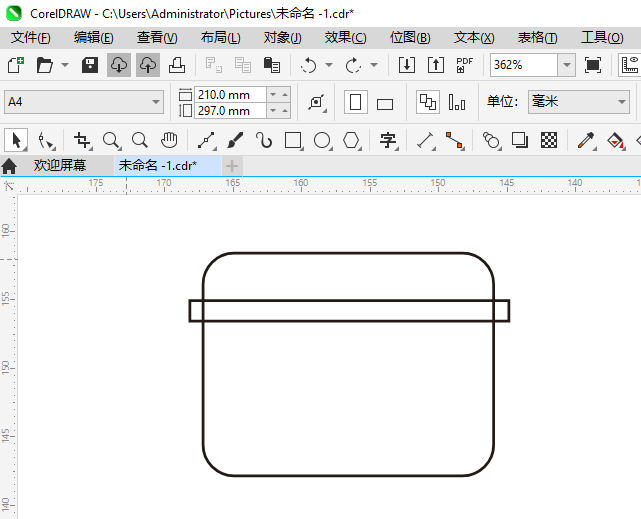Save the document with the floppy icon
The height and width of the screenshot is (519, 641).
click(90, 65)
